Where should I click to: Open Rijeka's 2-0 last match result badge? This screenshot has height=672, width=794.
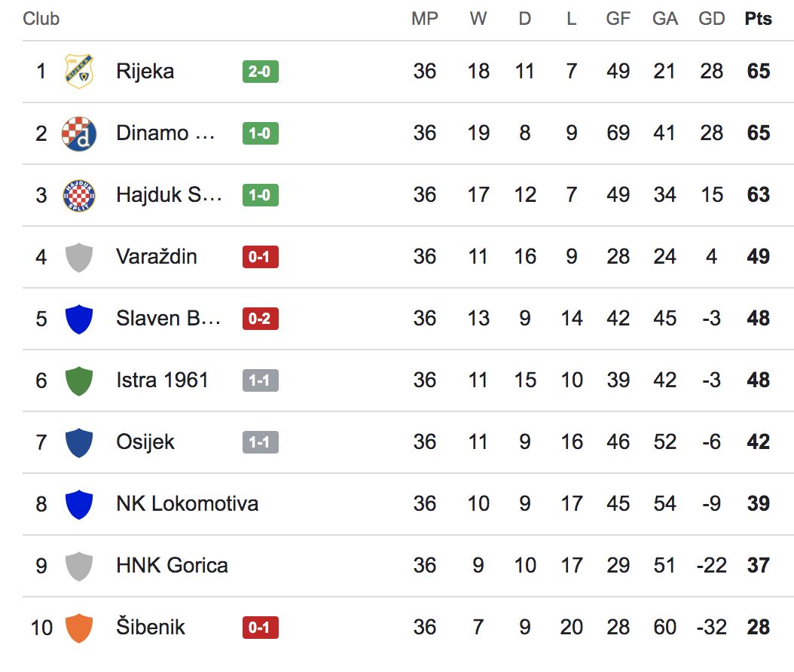260,72
